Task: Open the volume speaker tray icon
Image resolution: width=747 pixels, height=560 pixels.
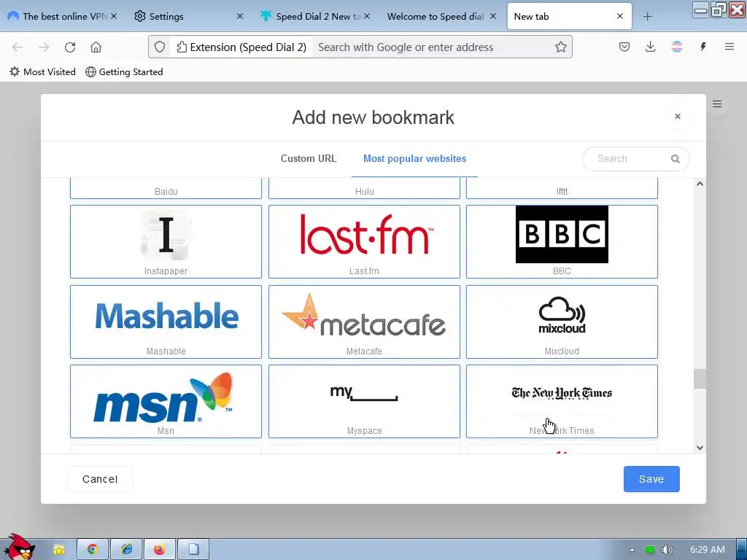Action: (x=667, y=550)
